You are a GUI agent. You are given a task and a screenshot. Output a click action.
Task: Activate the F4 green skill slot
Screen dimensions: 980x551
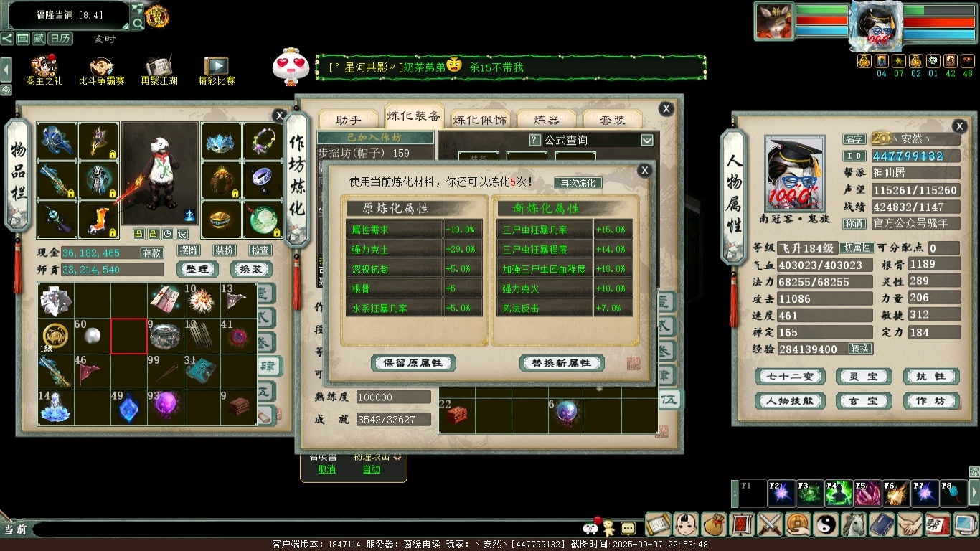pyautogui.click(x=839, y=494)
